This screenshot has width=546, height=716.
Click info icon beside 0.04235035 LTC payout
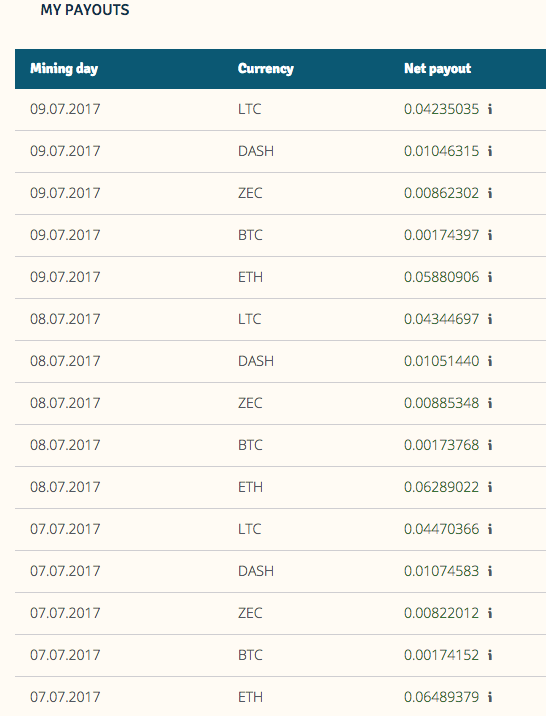pos(490,109)
